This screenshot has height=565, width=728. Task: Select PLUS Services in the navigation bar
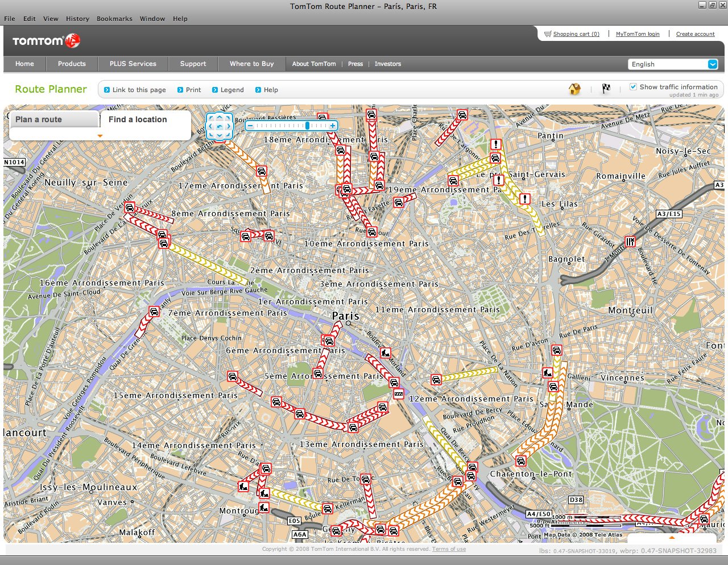tap(133, 64)
